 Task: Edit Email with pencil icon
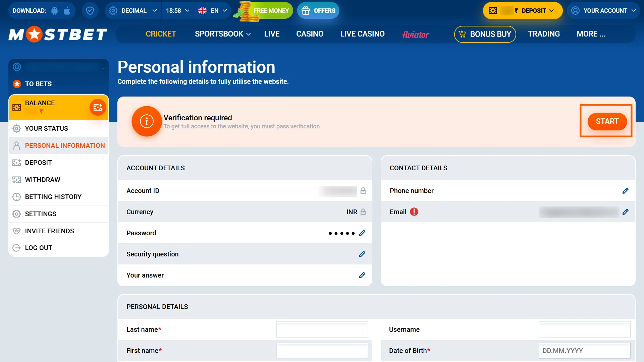(626, 212)
